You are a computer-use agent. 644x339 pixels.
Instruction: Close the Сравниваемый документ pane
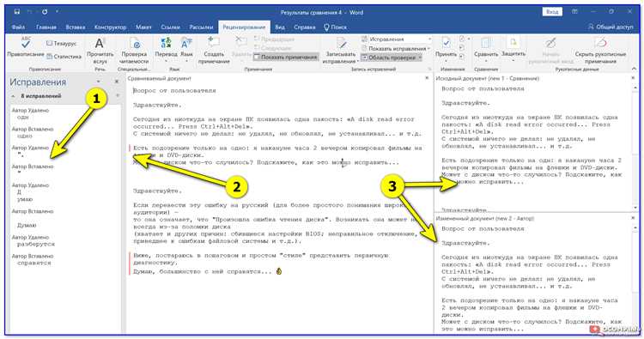[x=427, y=78]
